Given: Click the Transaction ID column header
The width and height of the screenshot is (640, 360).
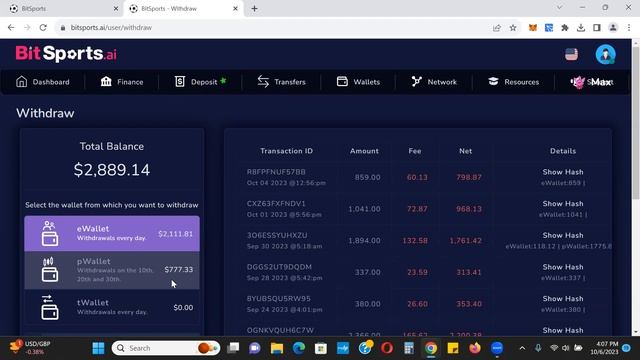Looking at the screenshot, I should [287, 151].
